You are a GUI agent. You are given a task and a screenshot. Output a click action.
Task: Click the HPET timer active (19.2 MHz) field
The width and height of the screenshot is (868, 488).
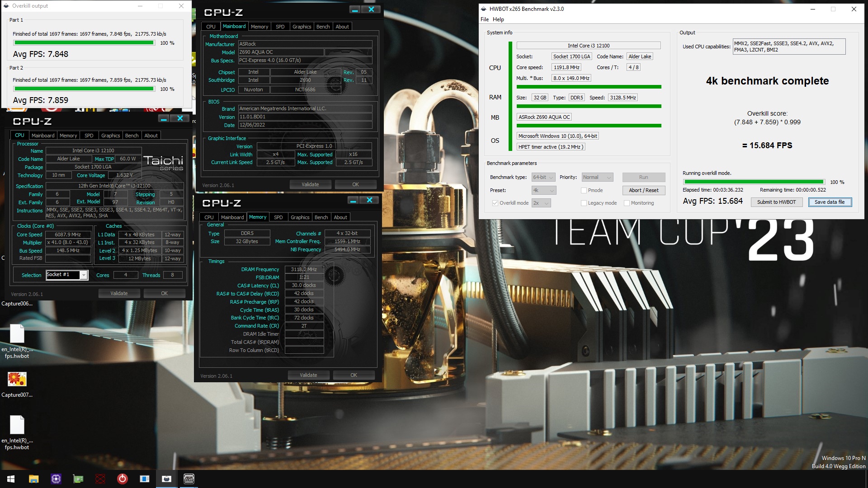[x=551, y=147]
